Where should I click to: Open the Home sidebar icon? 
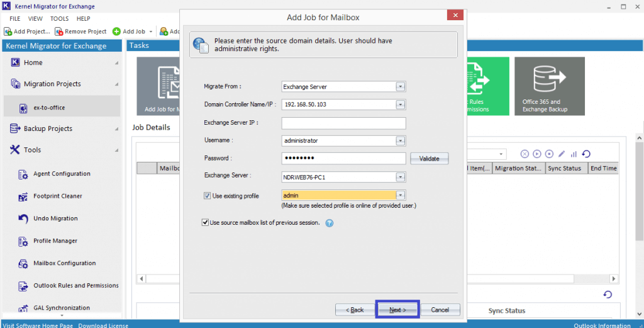(x=15, y=62)
